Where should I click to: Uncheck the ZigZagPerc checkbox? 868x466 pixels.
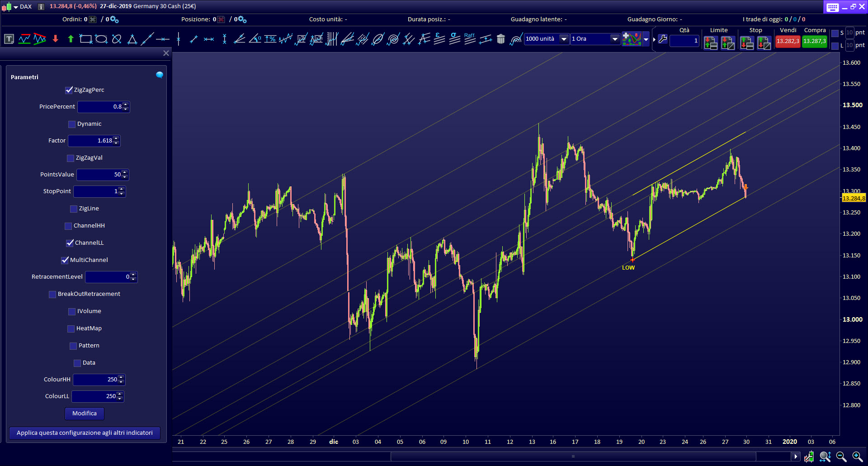click(x=69, y=90)
